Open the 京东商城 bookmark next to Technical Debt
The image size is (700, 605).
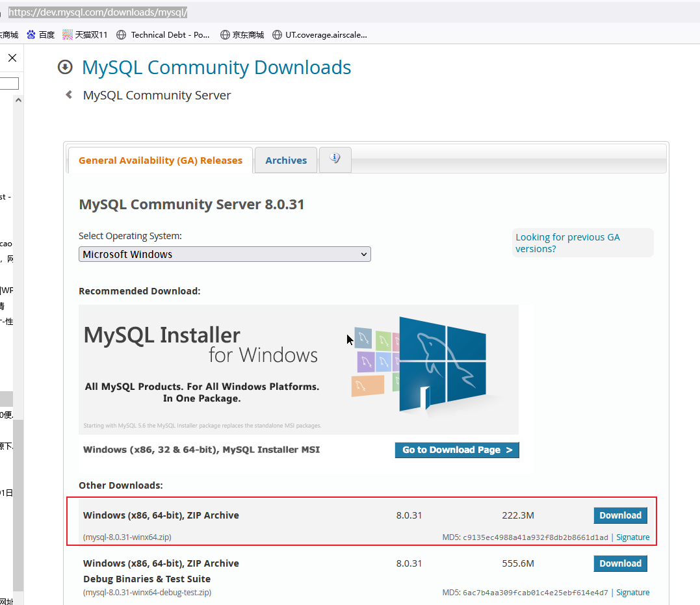[242, 35]
